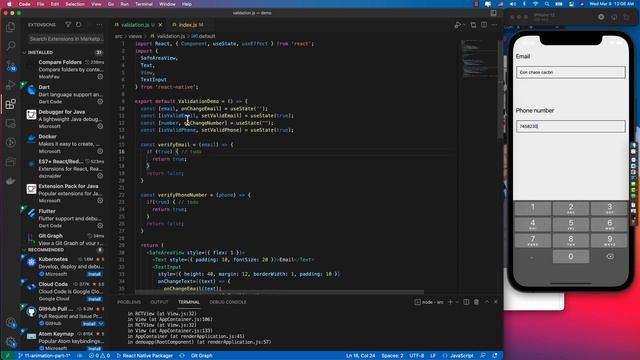
Task: Click the git branch name in status bar
Action: (44, 356)
